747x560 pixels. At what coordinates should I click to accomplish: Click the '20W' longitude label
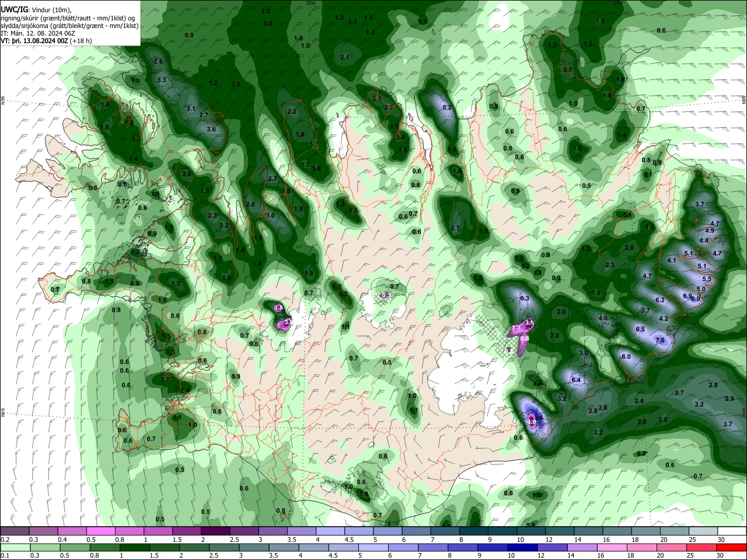coord(311,2)
